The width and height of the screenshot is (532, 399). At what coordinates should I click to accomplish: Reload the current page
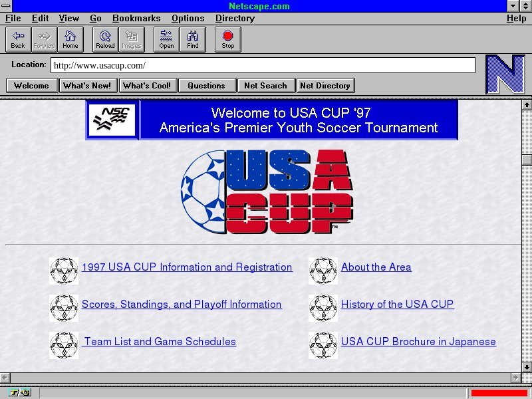point(105,39)
